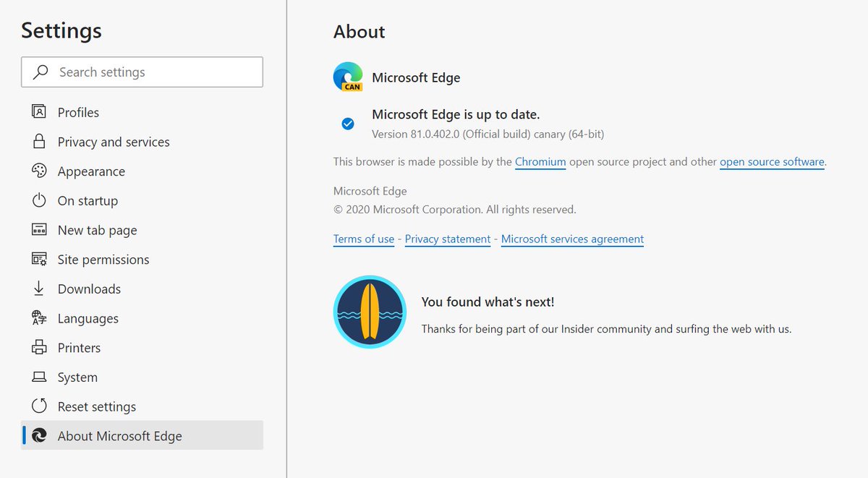Open Site permissions settings

click(x=142, y=260)
